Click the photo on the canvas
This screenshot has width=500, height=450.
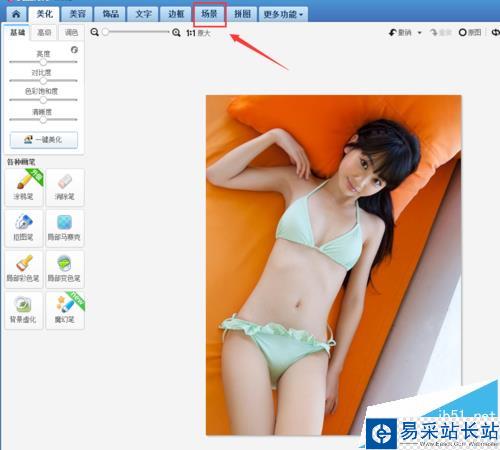[333, 265]
